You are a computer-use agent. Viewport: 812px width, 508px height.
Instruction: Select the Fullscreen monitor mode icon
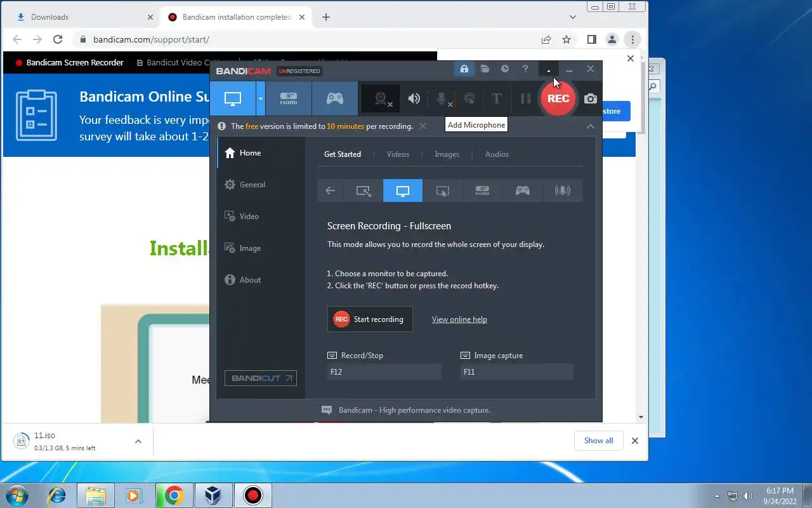[x=403, y=190]
